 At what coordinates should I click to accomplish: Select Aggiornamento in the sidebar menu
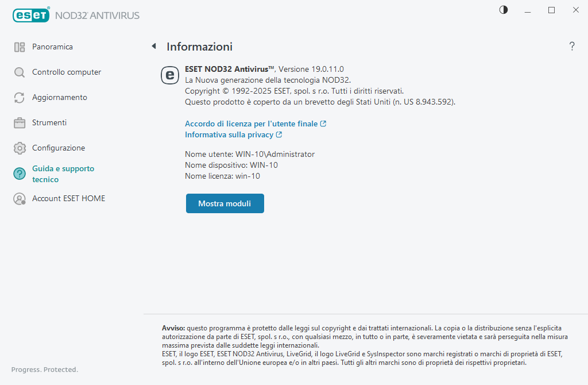(59, 97)
